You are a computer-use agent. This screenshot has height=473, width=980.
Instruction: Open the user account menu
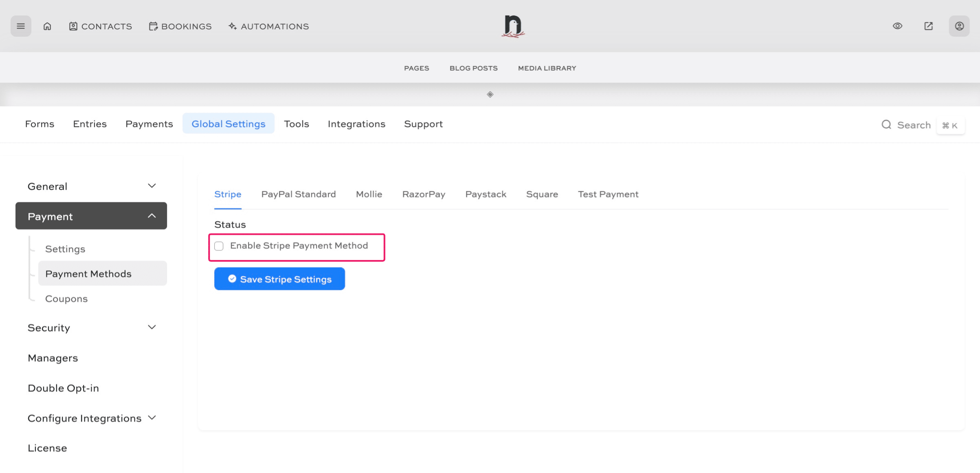click(x=959, y=26)
